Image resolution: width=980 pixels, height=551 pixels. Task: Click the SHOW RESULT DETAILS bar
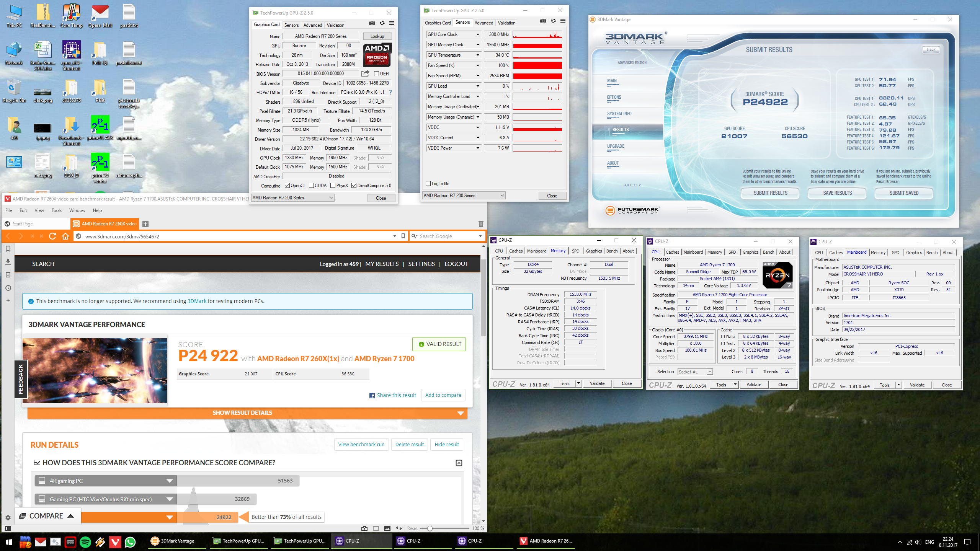click(x=247, y=413)
